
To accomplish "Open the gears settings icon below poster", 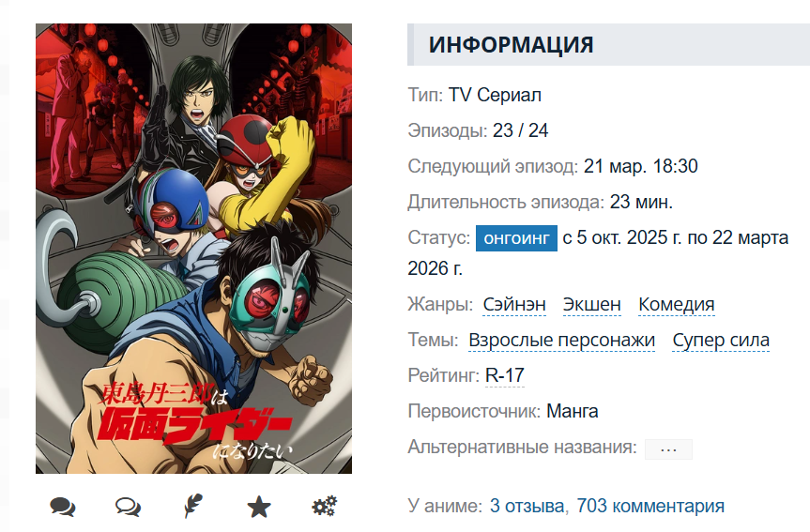I will [325, 506].
